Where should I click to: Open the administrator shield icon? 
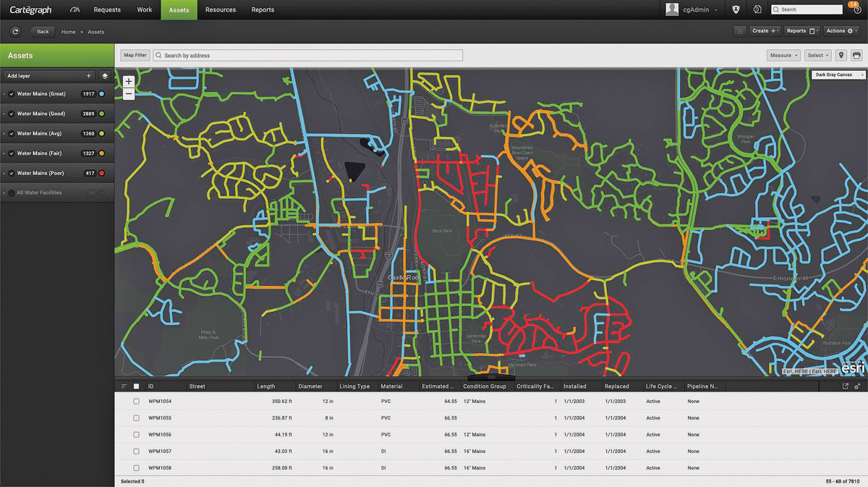736,10
